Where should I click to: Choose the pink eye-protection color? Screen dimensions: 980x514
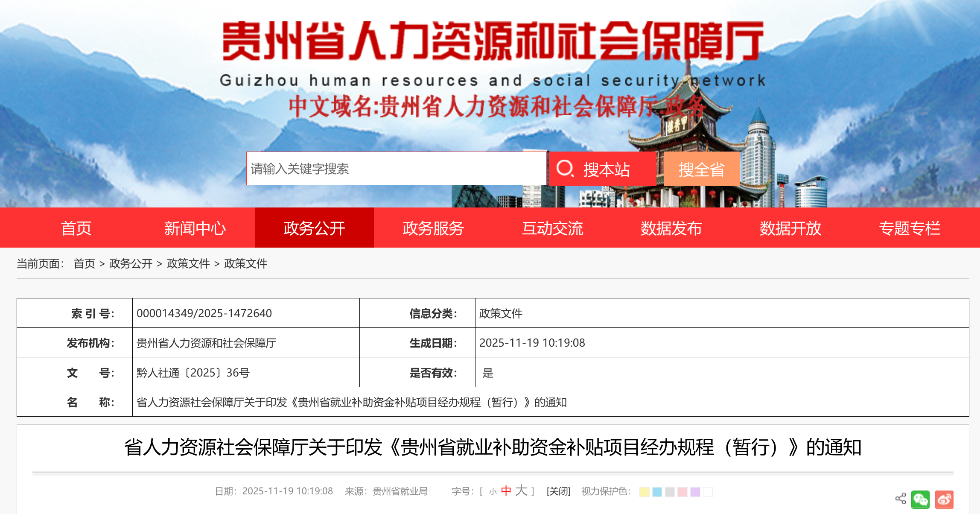(682, 492)
